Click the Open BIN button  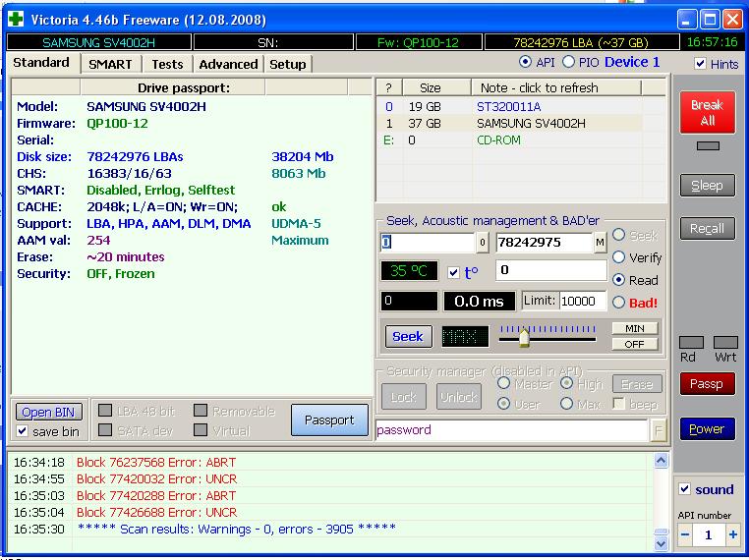click(x=49, y=412)
